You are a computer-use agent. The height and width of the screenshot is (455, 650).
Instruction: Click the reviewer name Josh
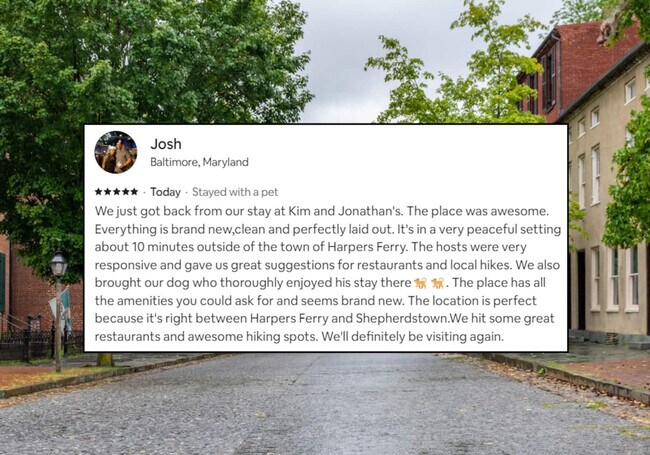165,143
